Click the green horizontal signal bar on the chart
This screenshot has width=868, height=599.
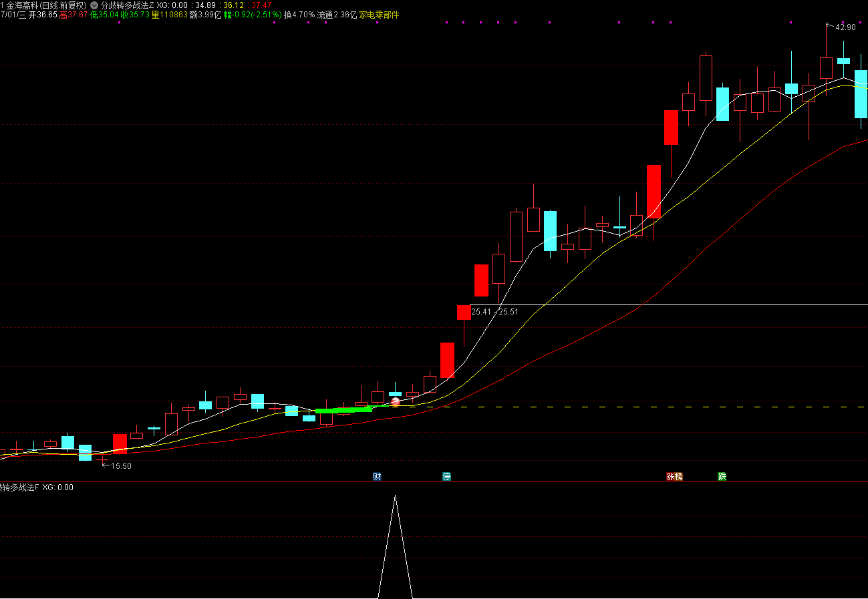(x=343, y=410)
